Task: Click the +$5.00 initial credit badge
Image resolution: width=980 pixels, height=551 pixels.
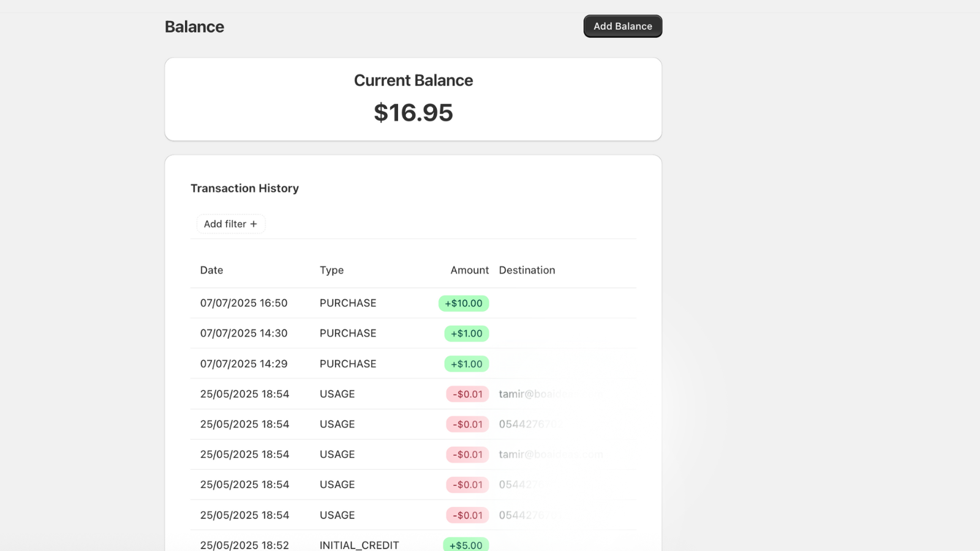Action: 466,544
